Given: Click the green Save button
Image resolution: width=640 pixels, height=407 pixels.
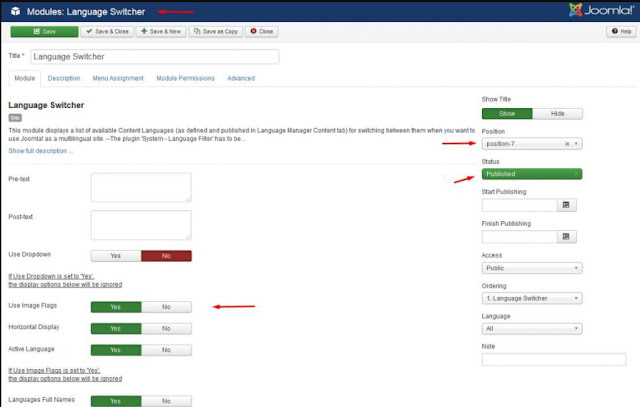Looking at the screenshot, I should pos(44,31).
